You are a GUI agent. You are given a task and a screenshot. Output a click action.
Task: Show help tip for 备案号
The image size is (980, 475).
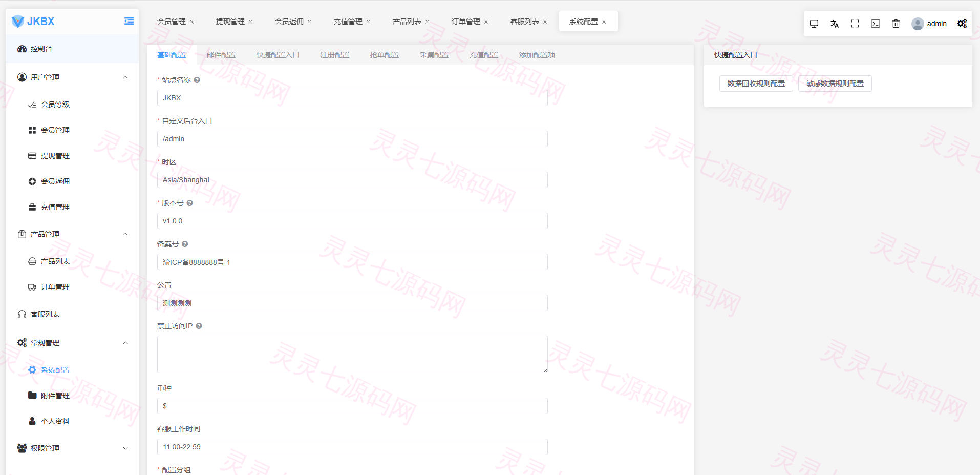(x=185, y=244)
